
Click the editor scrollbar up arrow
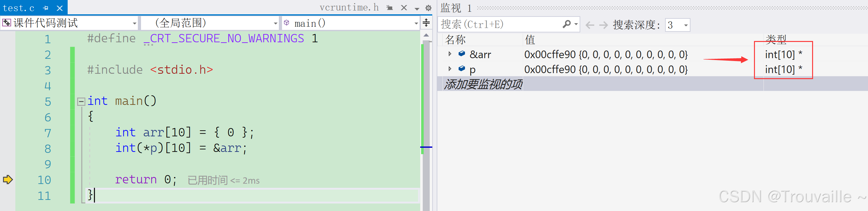pos(426,35)
